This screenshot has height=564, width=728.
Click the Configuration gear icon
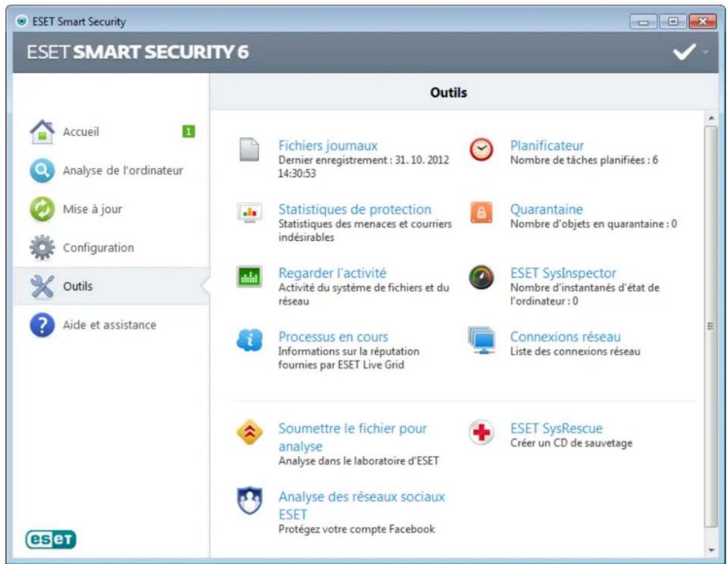[42, 248]
